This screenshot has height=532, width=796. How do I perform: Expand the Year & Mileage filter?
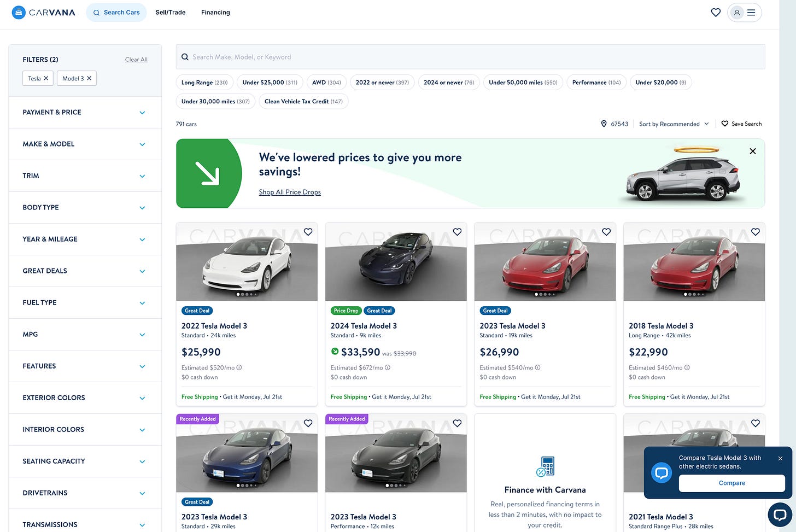[x=85, y=239]
